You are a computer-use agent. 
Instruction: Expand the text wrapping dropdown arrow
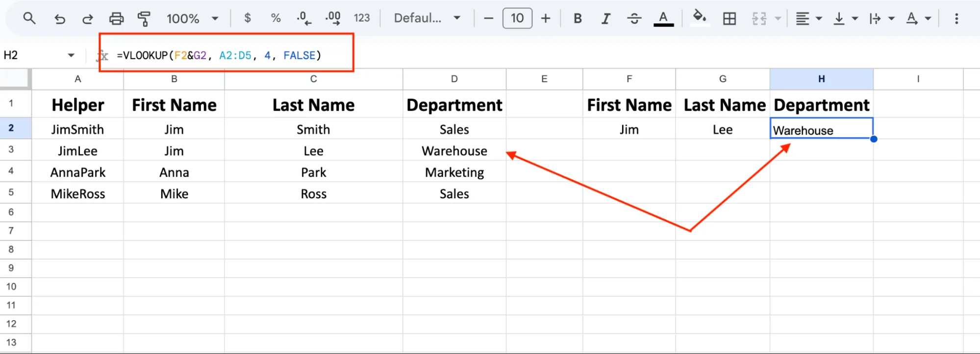[x=892, y=19]
